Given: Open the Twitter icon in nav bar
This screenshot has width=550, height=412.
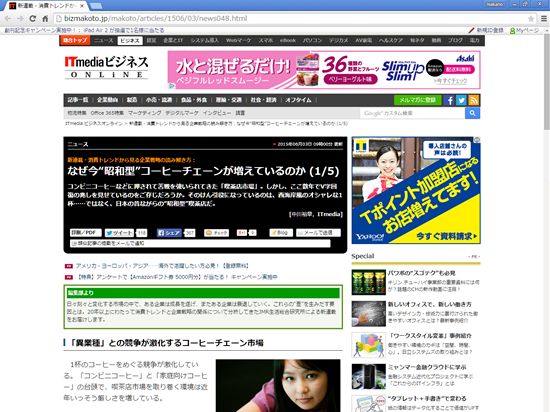Looking at the screenshot, I should [461, 100].
